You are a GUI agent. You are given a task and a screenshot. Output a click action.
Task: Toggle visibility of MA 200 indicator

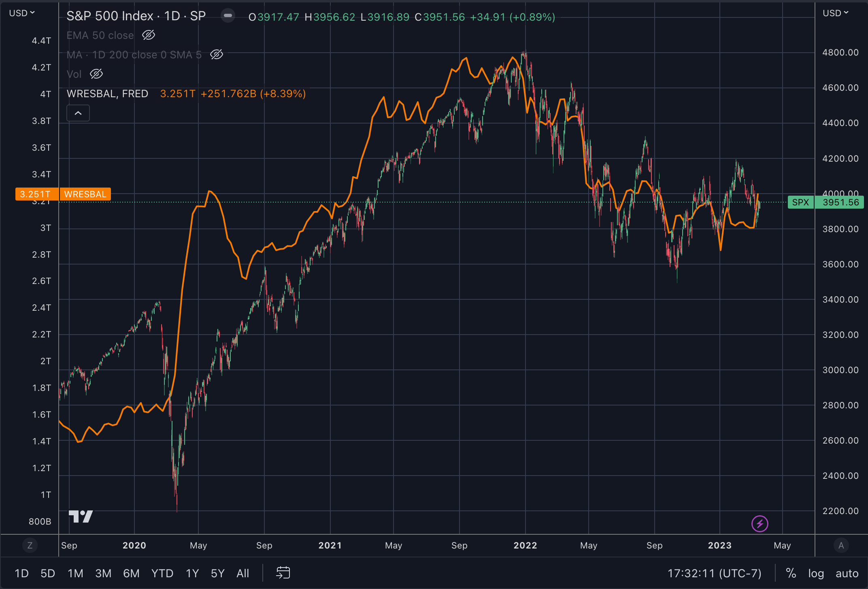coord(217,55)
